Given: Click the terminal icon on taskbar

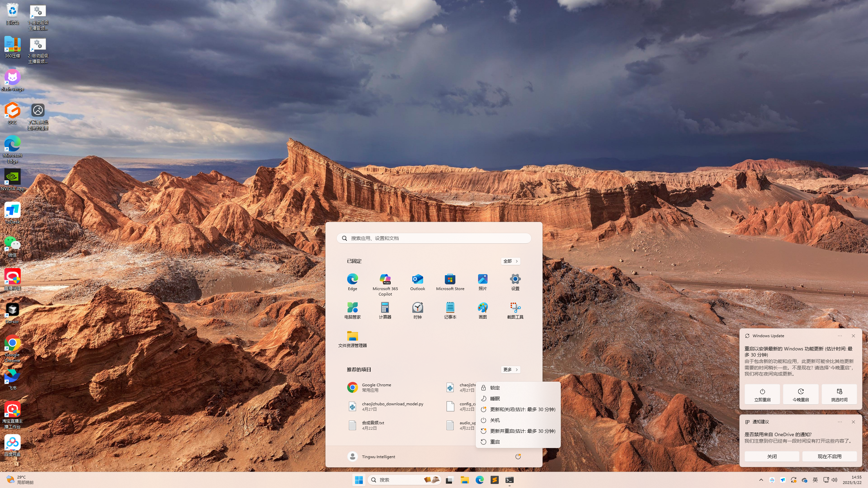Looking at the screenshot, I should [509, 480].
